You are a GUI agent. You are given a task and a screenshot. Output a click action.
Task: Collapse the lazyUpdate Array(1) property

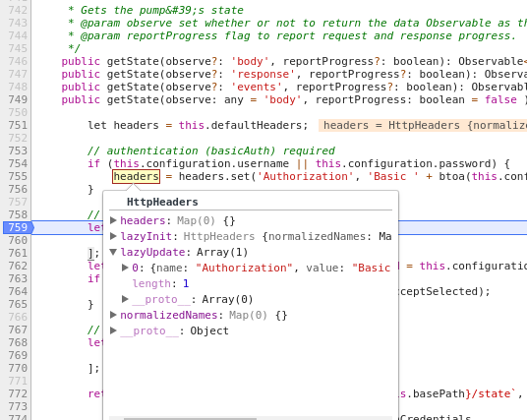click(113, 252)
